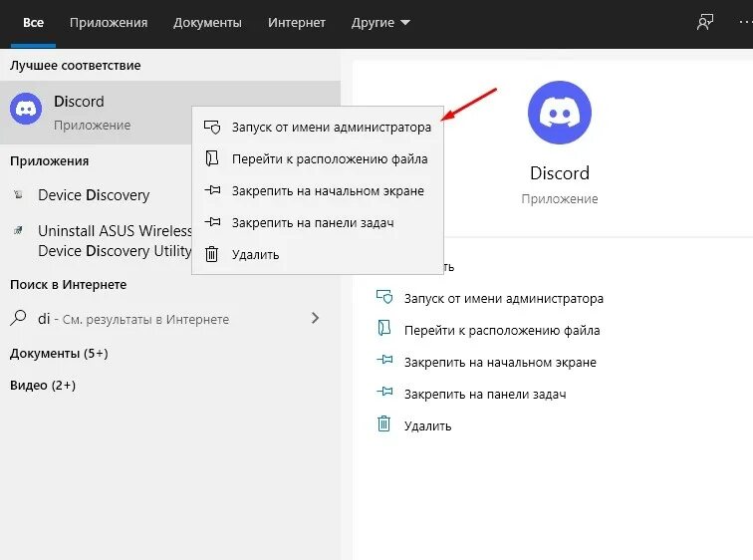Click the Discord icon in best match
This screenshot has height=560, width=753.
click(x=26, y=109)
